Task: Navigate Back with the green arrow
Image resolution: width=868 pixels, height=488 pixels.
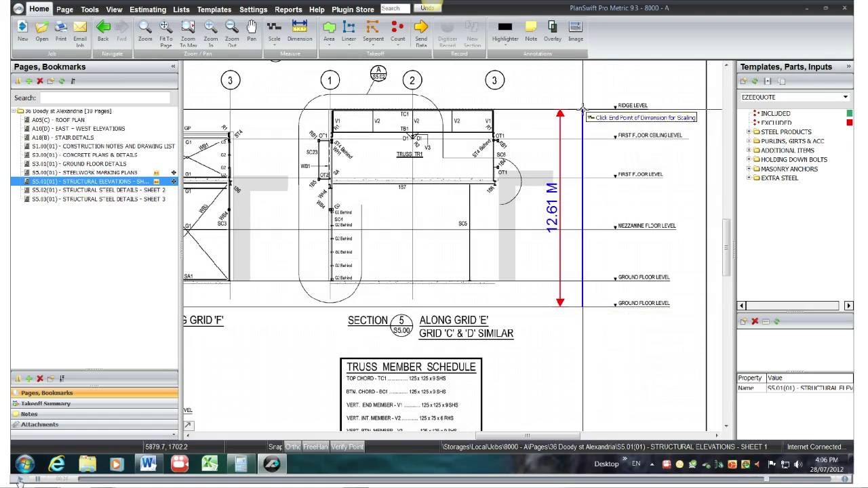Action: coord(103,27)
